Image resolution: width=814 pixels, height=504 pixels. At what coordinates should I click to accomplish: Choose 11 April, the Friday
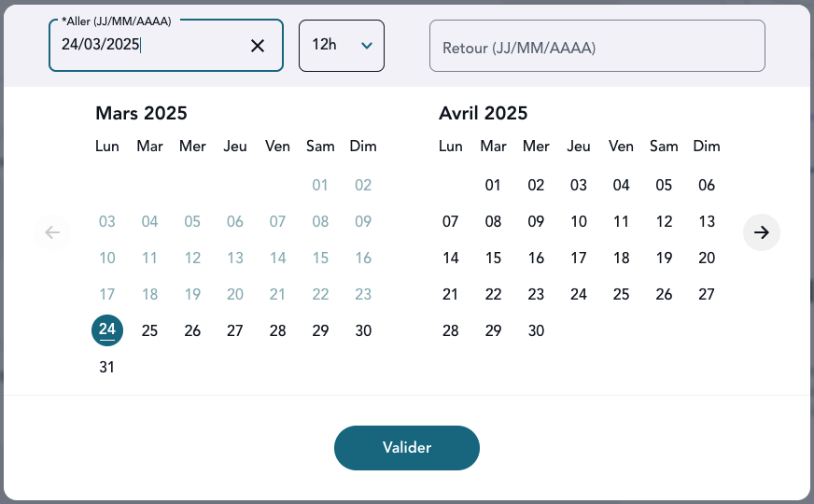tap(622, 221)
